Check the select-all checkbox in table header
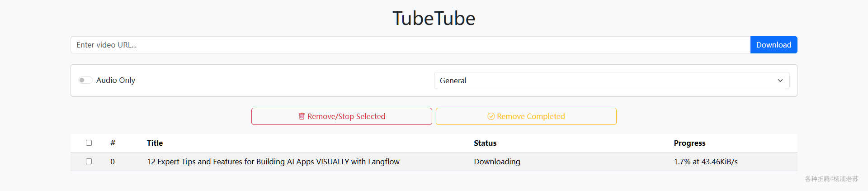This screenshot has width=868, height=191. 89,143
